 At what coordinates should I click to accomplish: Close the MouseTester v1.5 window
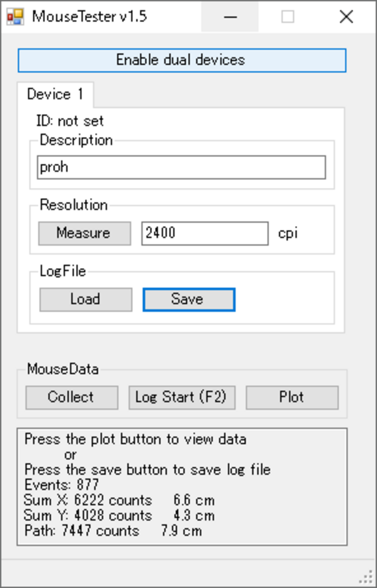click(x=346, y=17)
